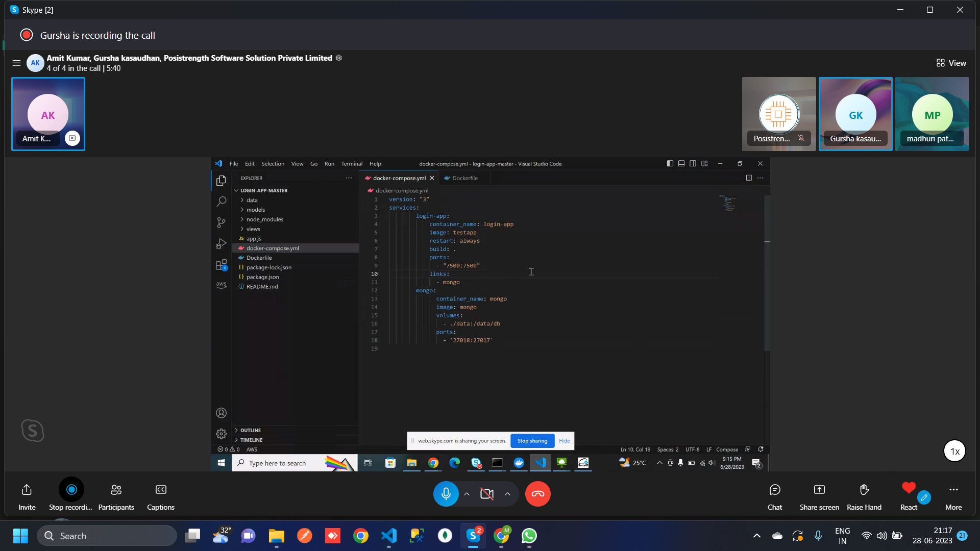
Task: Mute the Skype microphone button
Action: pyautogui.click(x=446, y=494)
